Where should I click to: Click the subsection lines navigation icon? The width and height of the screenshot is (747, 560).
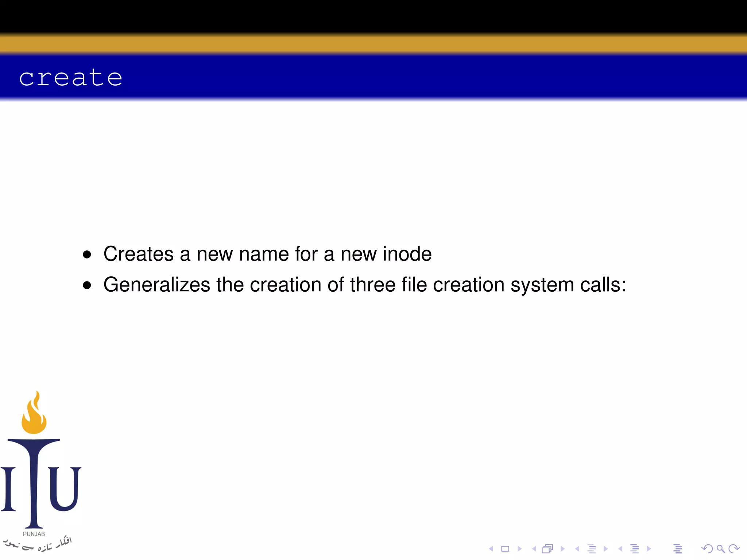592,549
